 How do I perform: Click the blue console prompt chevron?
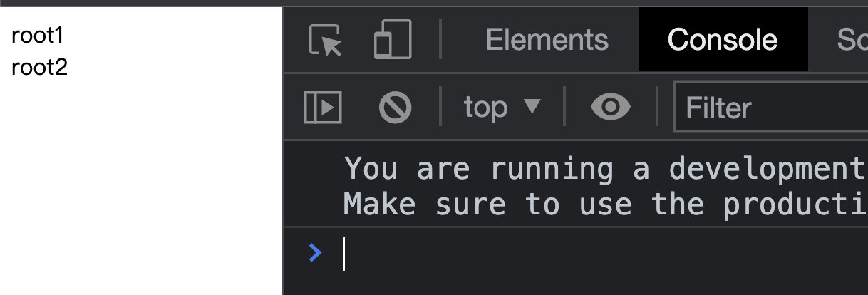click(315, 252)
